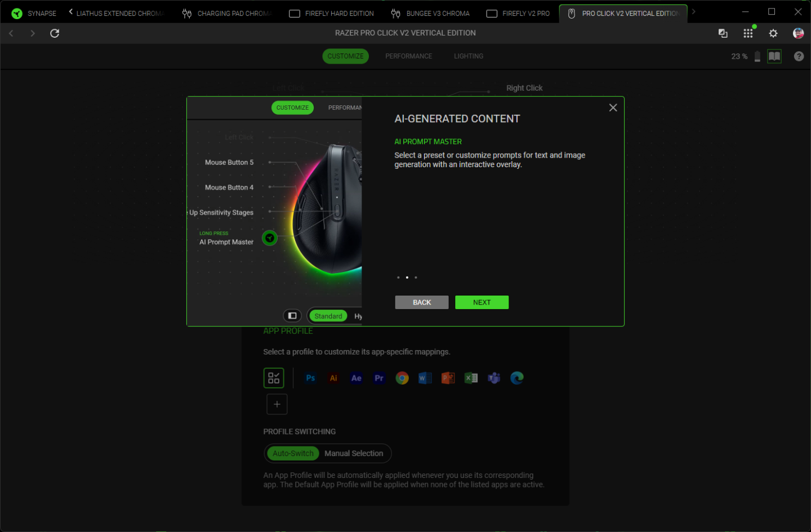
Task: Open the apps grid launcher
Action: click(748, 33)
